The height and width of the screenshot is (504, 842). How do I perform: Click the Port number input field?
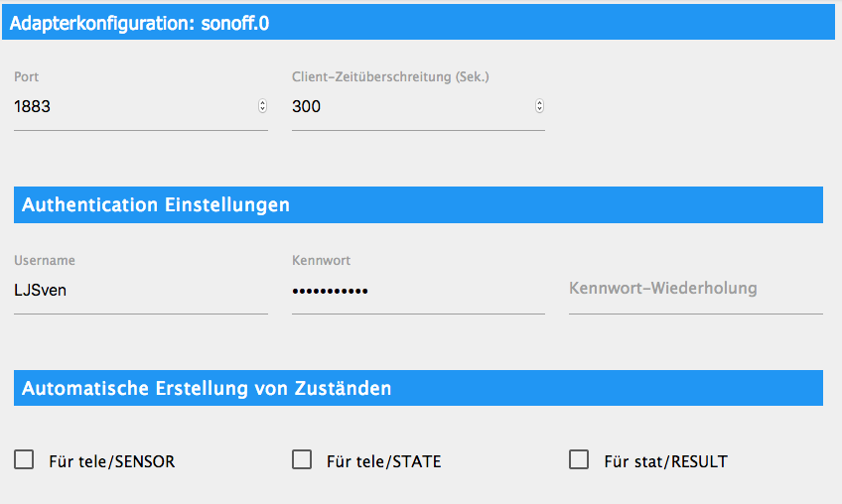[x=129, y=107]
